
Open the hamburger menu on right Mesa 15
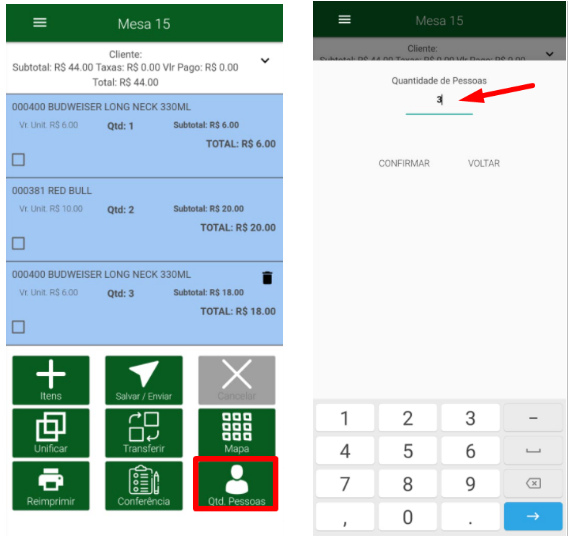[x=345, y=19]
